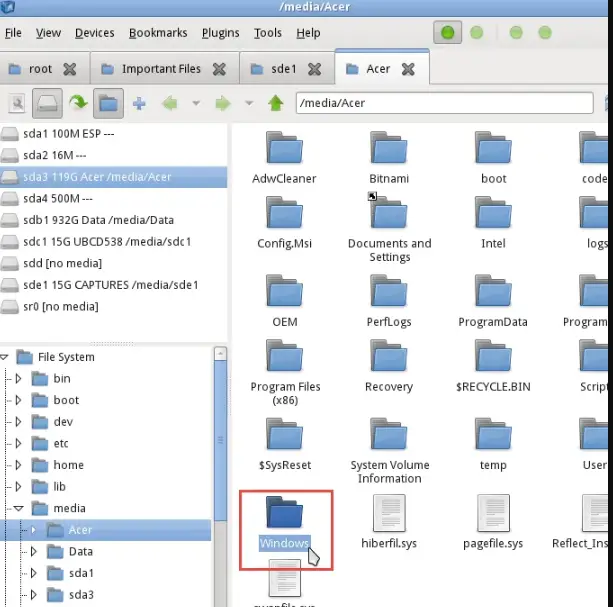Toggle the devices panel drive icon

click(47, 103)
